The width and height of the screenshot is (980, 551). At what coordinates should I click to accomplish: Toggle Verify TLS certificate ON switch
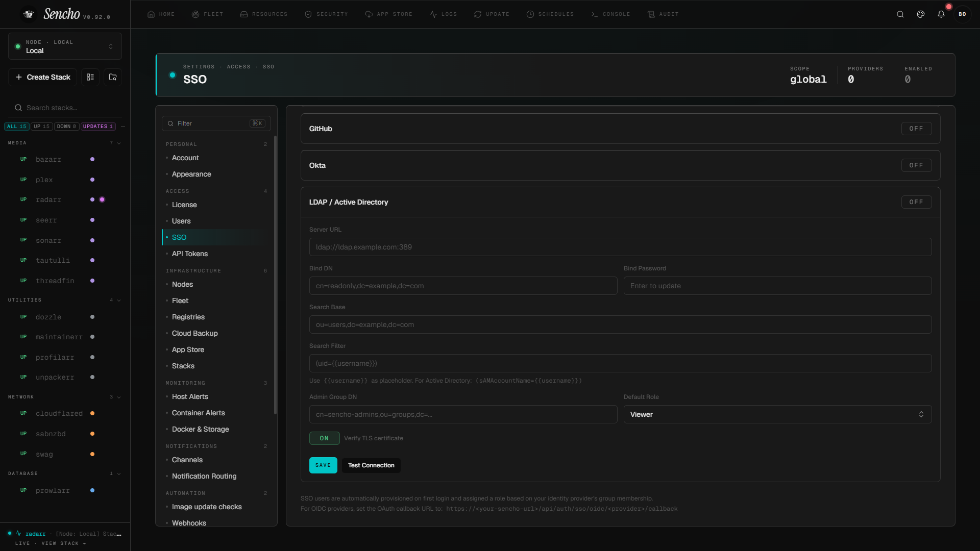click(325, 438)
